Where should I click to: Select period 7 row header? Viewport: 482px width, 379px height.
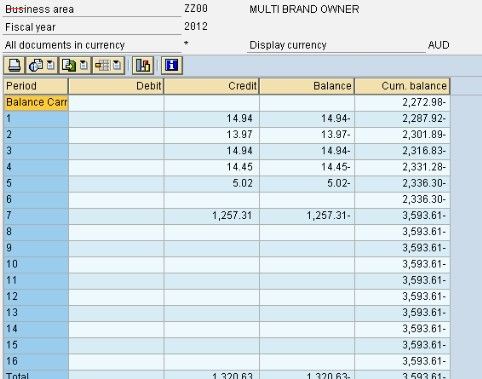point(36,216)
